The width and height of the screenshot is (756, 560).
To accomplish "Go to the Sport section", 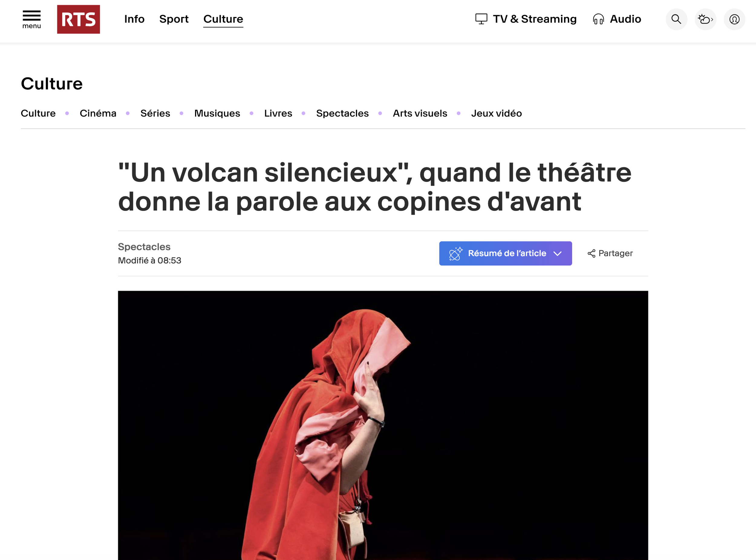I will [174, 19].
